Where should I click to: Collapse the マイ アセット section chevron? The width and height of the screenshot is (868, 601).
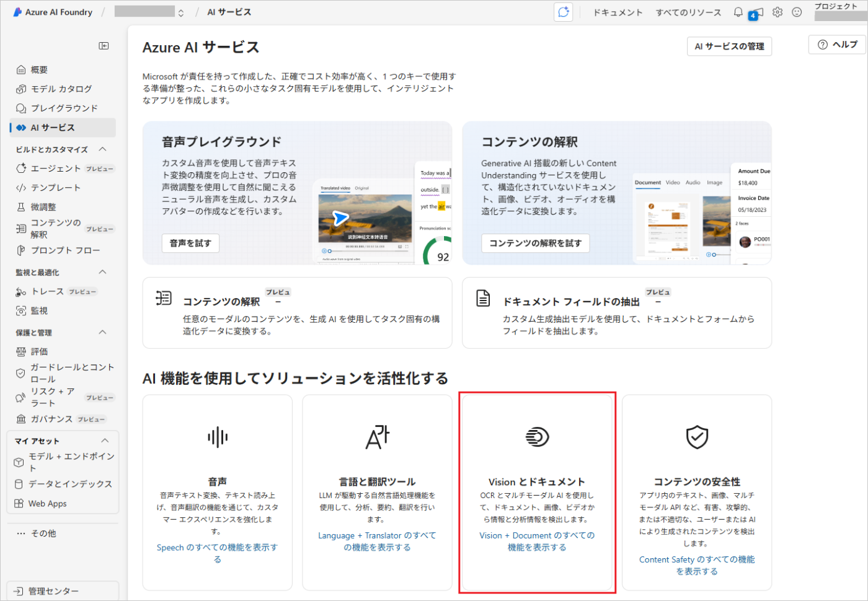pyautogui.click(x=105, y=441)
